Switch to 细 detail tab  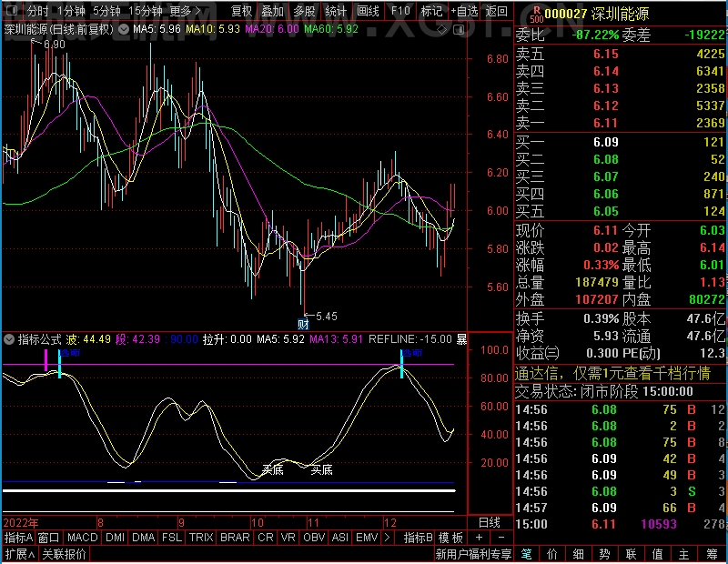(x=578, y=554)
